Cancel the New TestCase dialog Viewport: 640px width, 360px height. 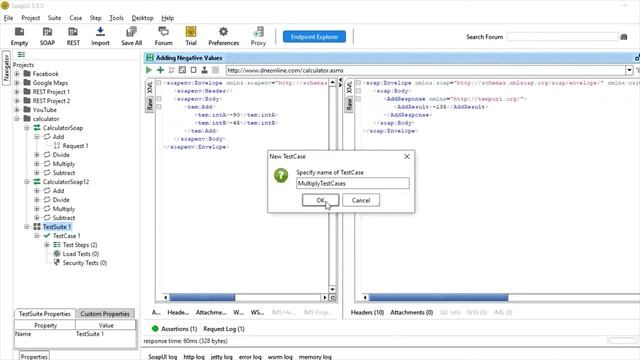click(x=361, y=200)
